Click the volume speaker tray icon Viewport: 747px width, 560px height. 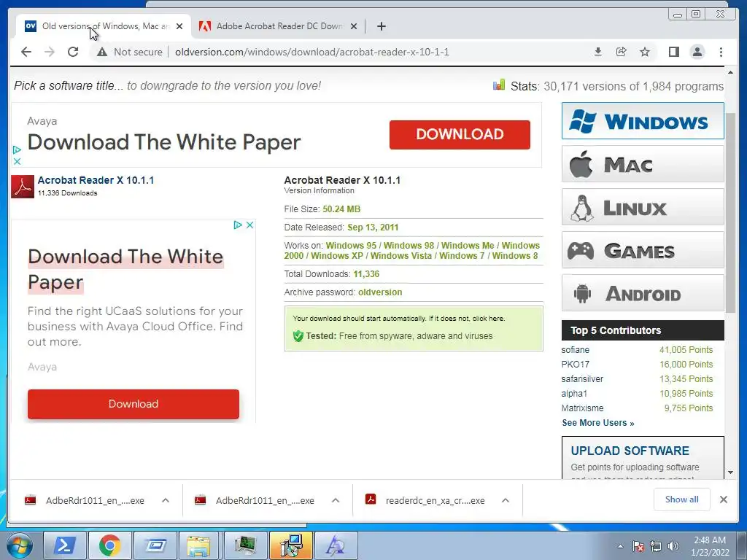tap(673, 546)
